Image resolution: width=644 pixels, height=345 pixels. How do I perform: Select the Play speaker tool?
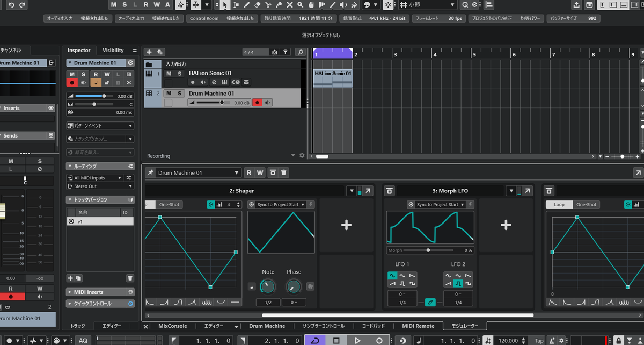[x=344, y=5]
